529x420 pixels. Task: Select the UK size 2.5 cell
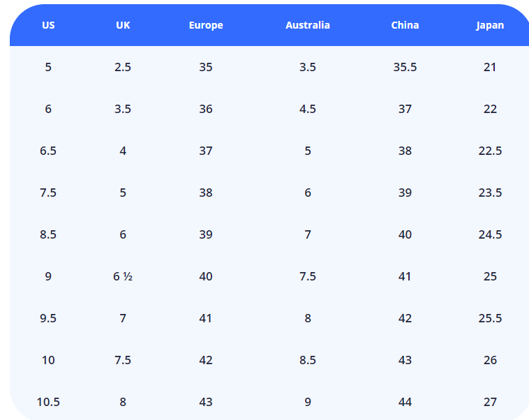coord(123,67)
